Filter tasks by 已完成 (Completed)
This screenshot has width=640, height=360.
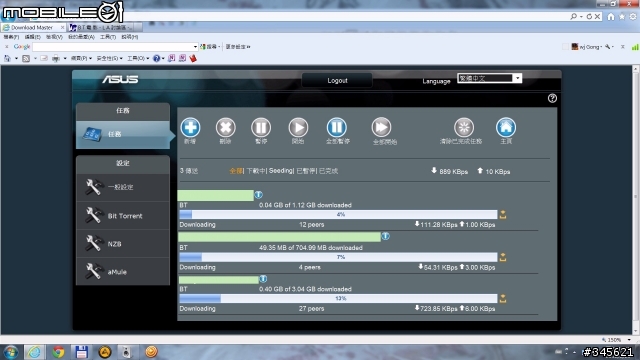[328, 171]
